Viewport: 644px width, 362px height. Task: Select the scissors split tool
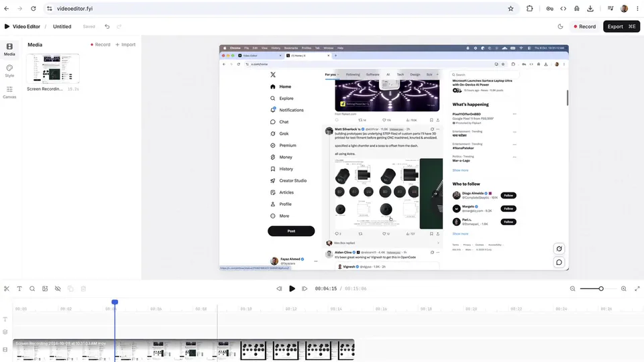pyautogui.click(x=7, y=288)
